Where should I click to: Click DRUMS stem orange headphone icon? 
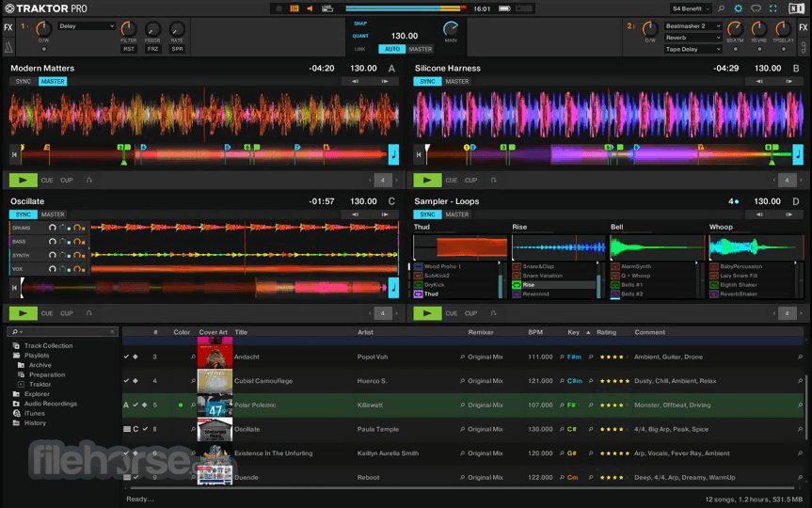pos(78,228)
